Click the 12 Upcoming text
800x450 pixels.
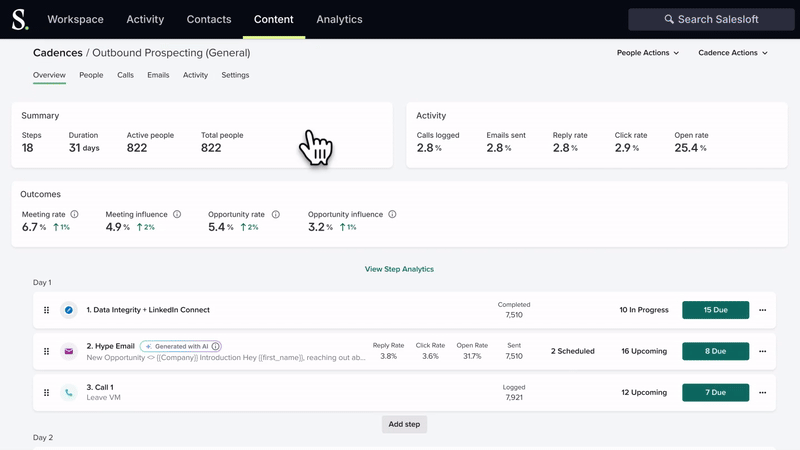tap(644, 392)
